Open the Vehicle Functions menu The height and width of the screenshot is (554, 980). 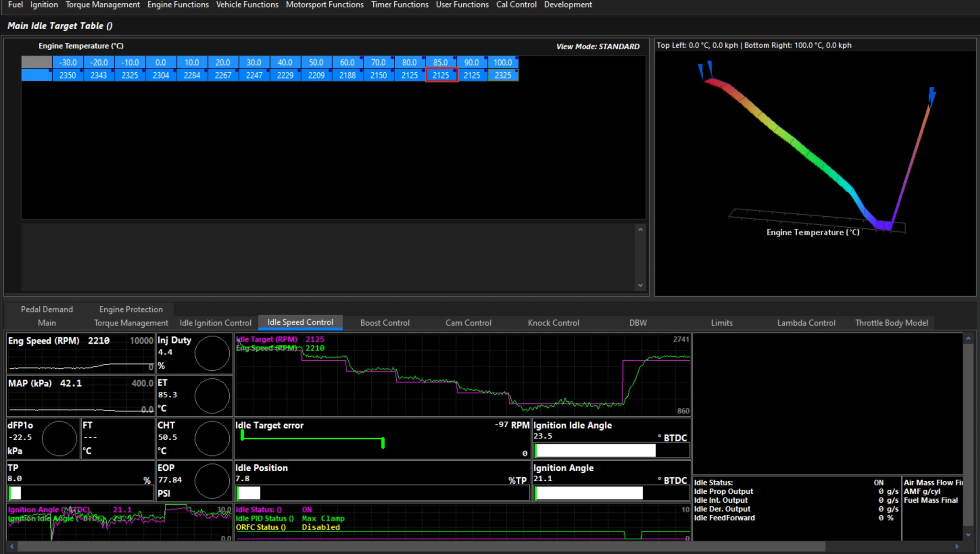tap(247, 5)
